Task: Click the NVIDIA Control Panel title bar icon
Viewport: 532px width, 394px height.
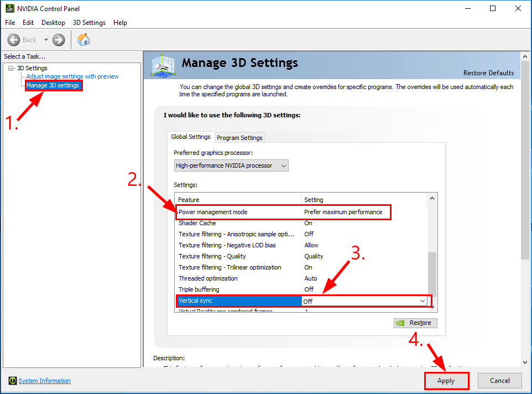Action: point(9,8)
